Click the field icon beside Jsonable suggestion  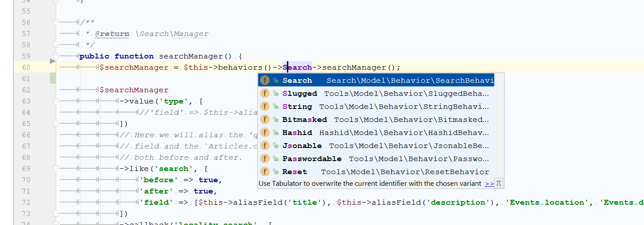pyautogui.click(x=265, y=146)
